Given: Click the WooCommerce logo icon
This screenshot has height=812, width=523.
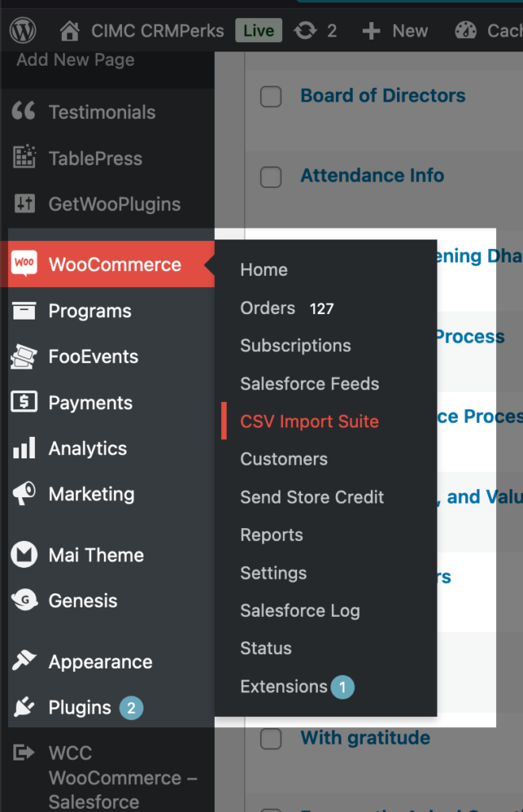Looking at the screenshot, I should click(25, 264).
